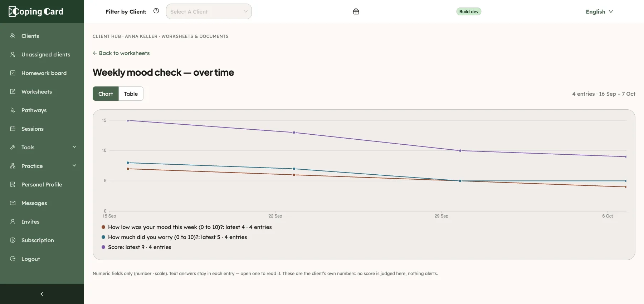This screenshot has width=644, height=304.
Task: Click the help question mark beside Filter by Client
Action: [156, 11]
